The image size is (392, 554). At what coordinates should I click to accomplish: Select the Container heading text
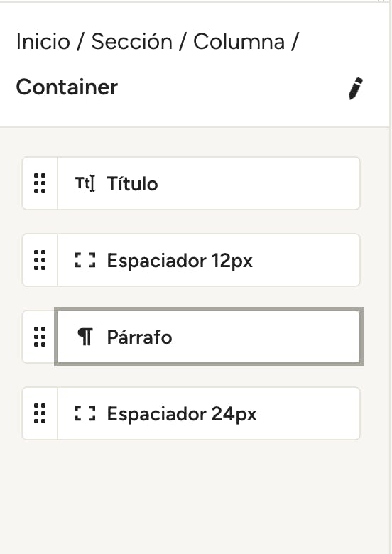coord(67,87)
